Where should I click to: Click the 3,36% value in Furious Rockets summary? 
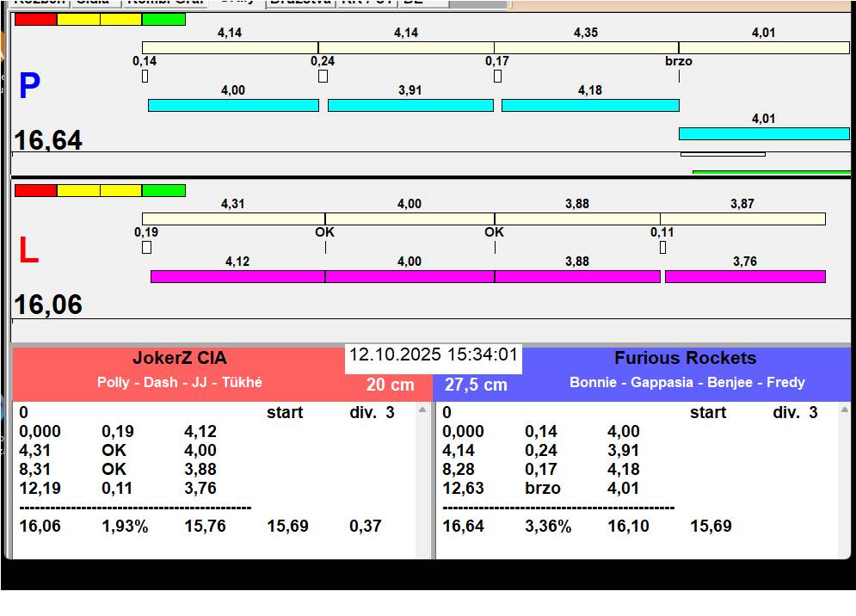[x=548, y=526]
